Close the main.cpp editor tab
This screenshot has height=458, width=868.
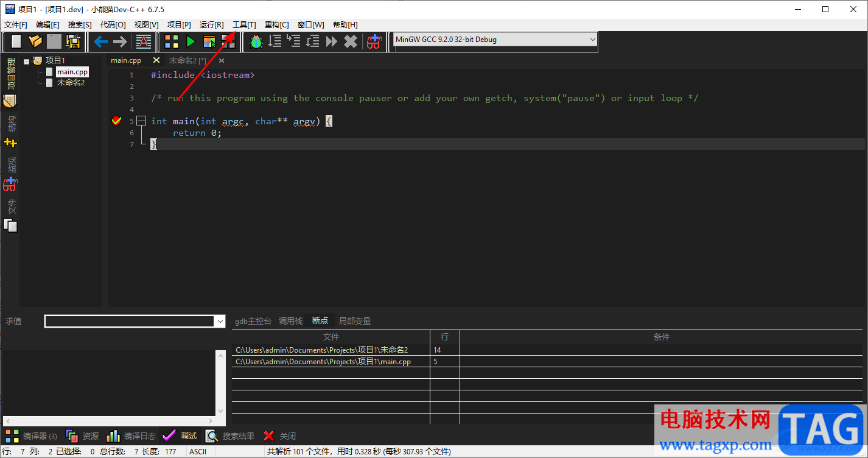156,60
